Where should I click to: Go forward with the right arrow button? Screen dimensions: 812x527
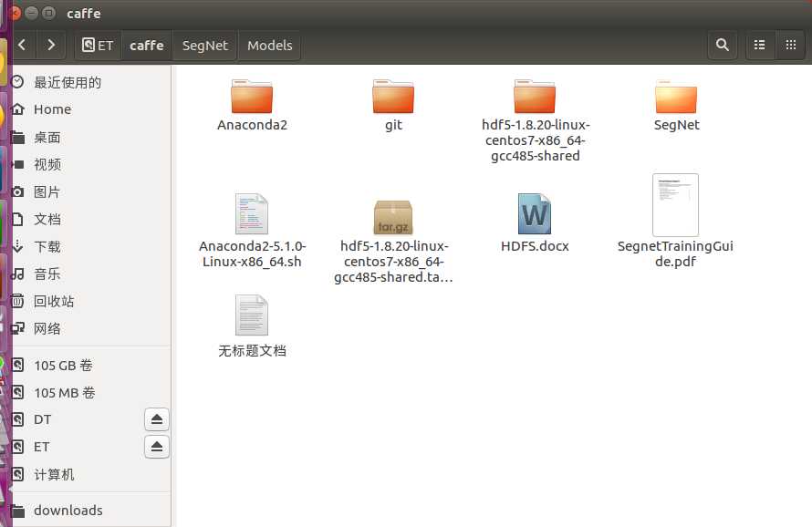pos(51,45)
